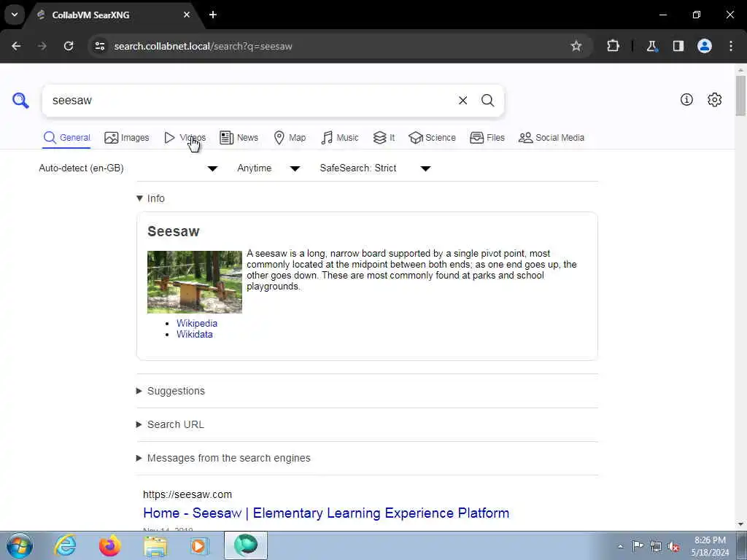
Task: Open Windows Media Player from taskbar
Action: click(x=199, y=545)
